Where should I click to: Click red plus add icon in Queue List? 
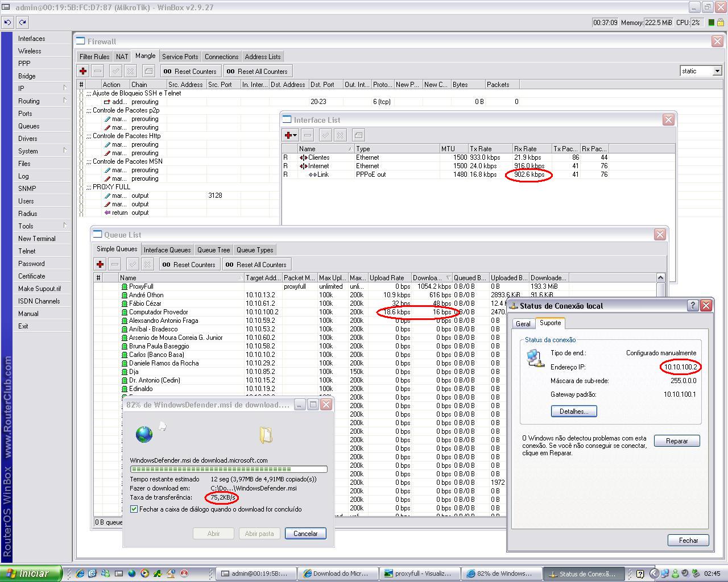pos(100,264)
